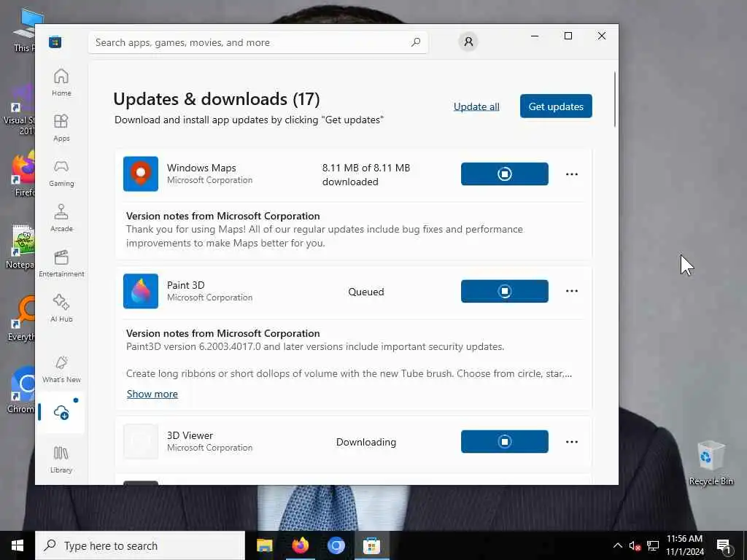Click the network tray icon
The width and height of the screenshot is (747, 560).
[x=653, y=545]
